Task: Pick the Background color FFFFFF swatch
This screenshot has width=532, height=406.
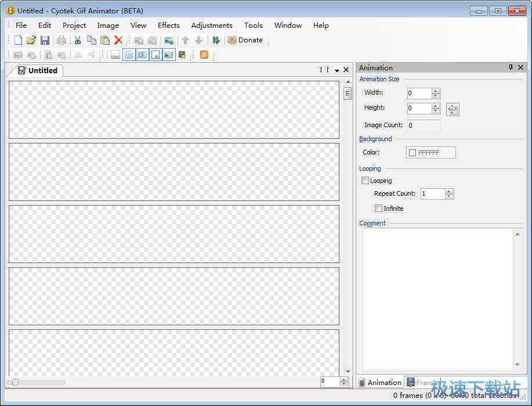Action: click(430, 153)
